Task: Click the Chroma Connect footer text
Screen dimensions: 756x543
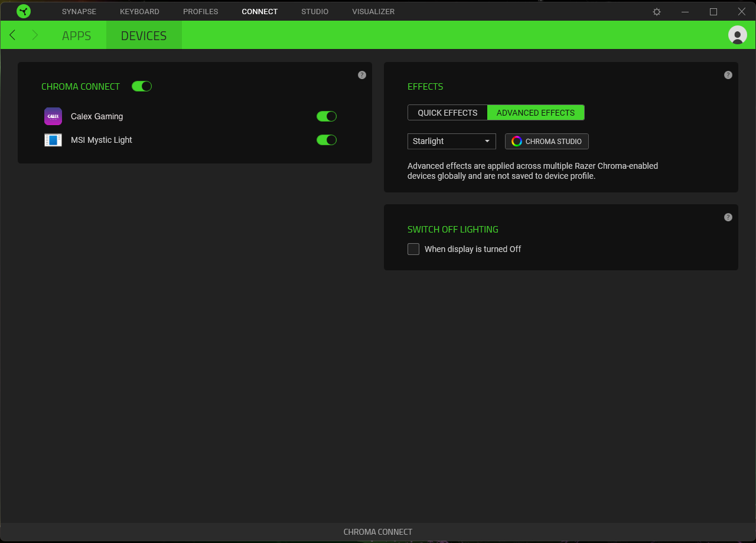Action: [378, 532]
